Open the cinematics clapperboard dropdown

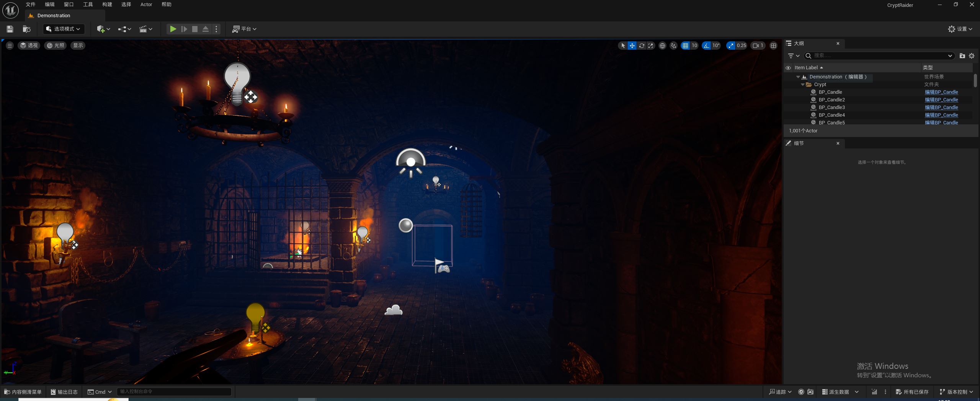point(145,29)
